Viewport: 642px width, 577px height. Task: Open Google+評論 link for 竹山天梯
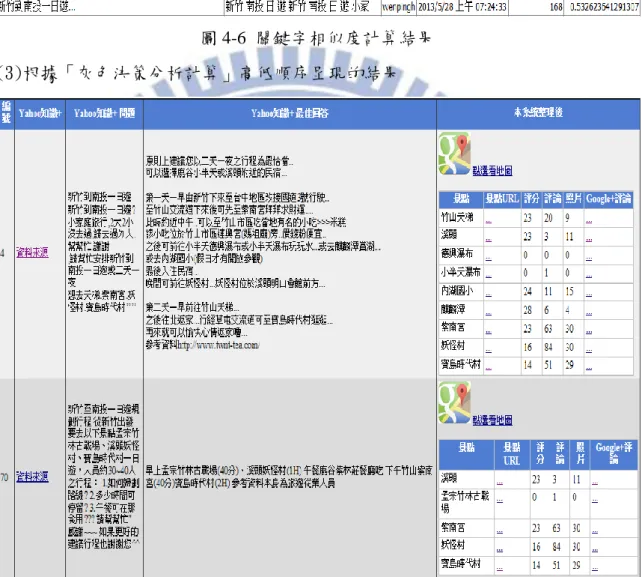pos(589,222)
